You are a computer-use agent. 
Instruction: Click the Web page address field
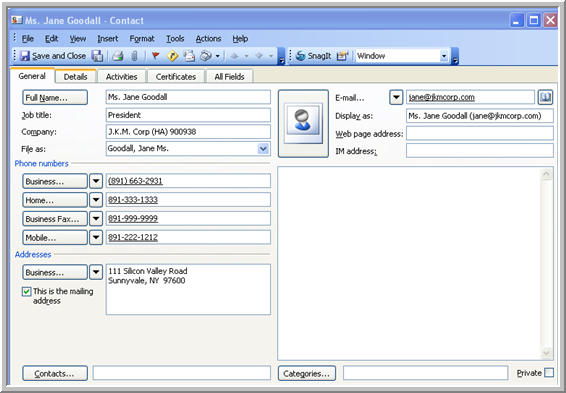(480, 133)
